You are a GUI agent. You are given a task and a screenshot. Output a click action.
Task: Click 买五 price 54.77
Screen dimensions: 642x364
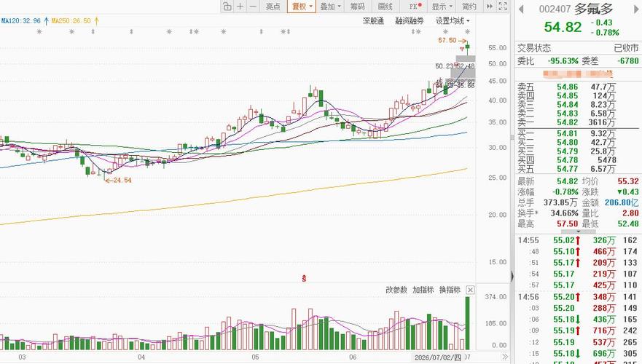(567, 169)
